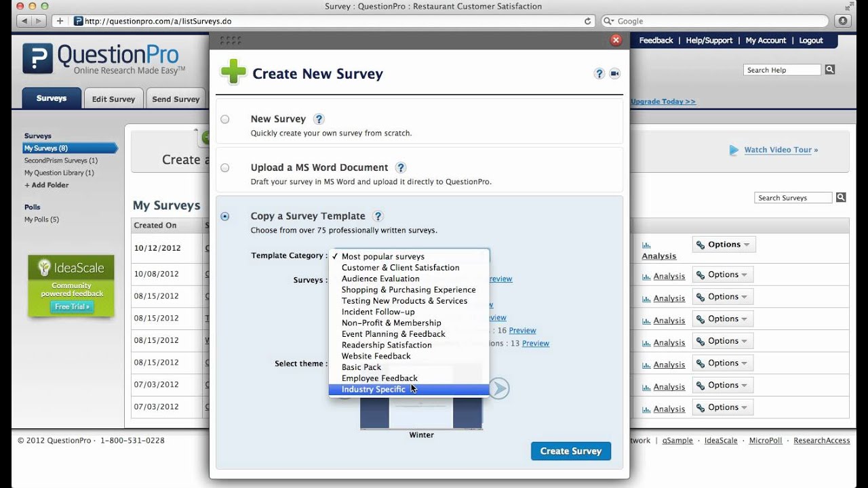Click help icon beside Copy a Survey Template

coord(378,216)
